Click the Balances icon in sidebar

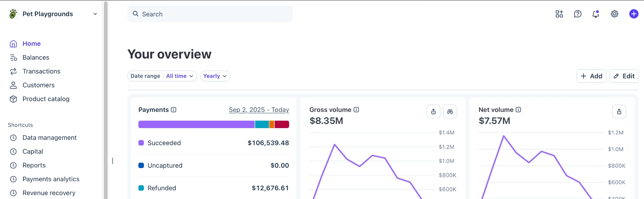(x=13, y=57)
